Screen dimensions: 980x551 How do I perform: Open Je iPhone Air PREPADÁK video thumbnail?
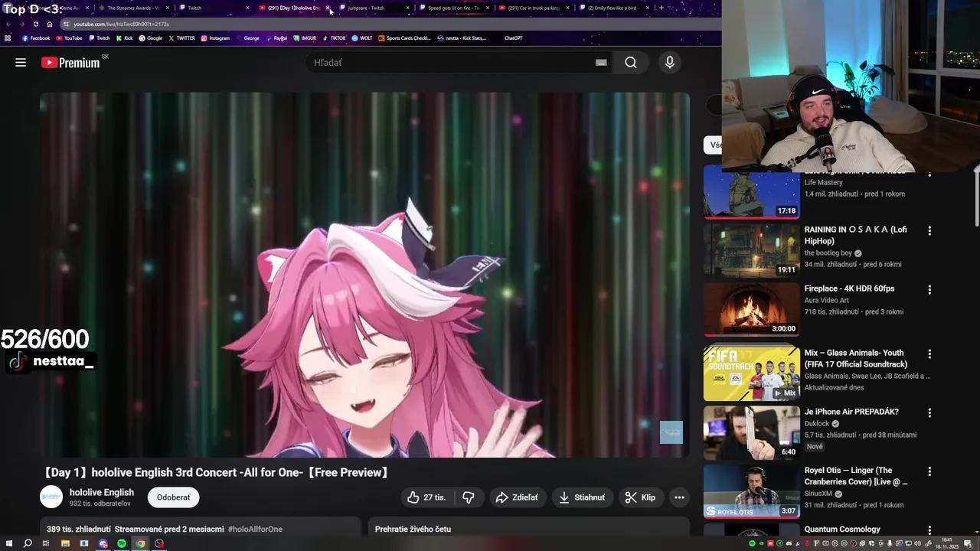point(752,433)
